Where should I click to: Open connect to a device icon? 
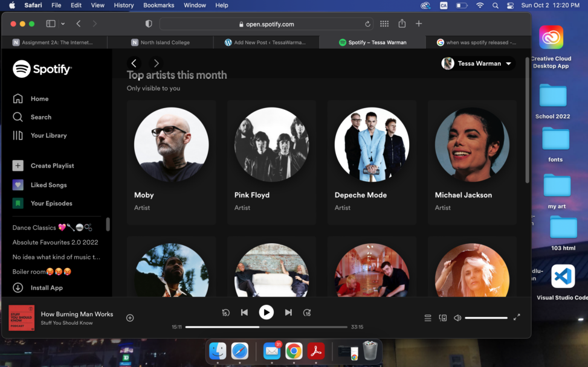[x=443, y=318]
